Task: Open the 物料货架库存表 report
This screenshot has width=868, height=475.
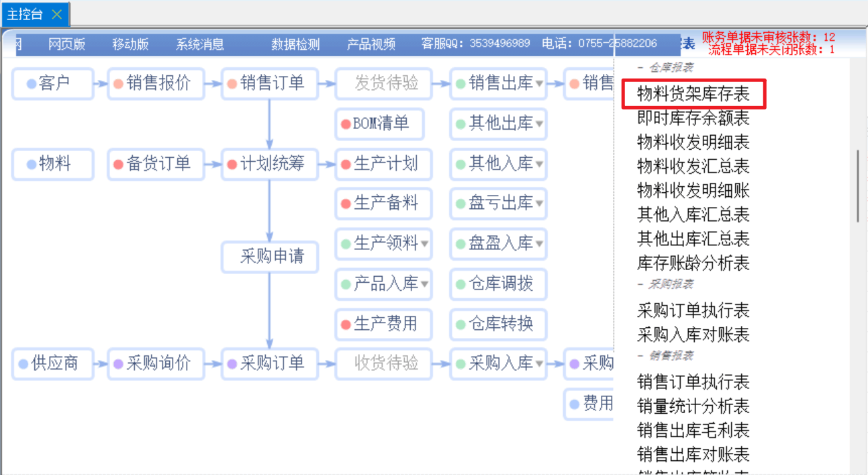Action: pos(693,95)
